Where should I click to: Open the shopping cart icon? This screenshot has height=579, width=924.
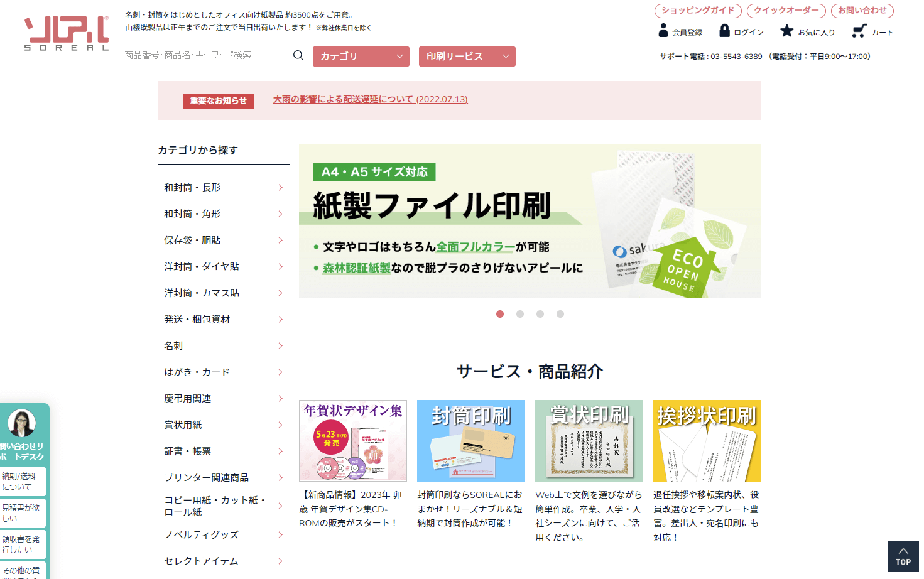[x=859, y=31]
